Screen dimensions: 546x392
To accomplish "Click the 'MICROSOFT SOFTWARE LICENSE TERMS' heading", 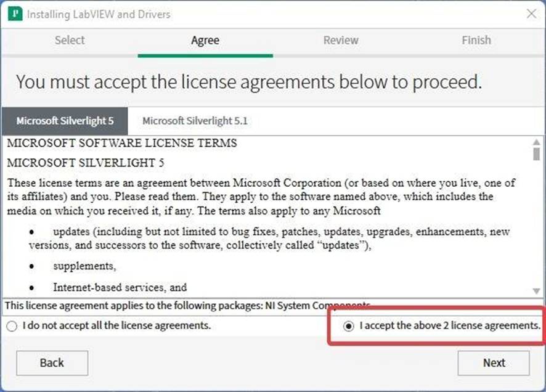I will [x=122, y=143].
